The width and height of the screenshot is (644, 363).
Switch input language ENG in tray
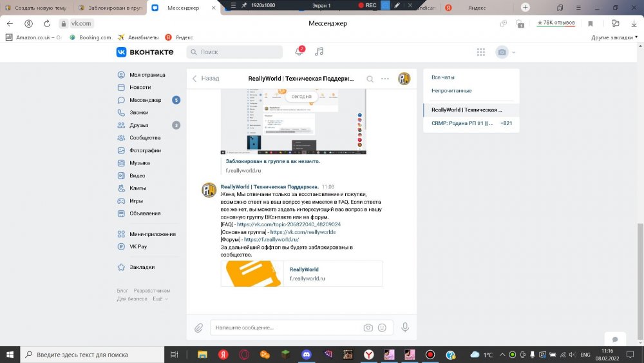click(585, 355)
